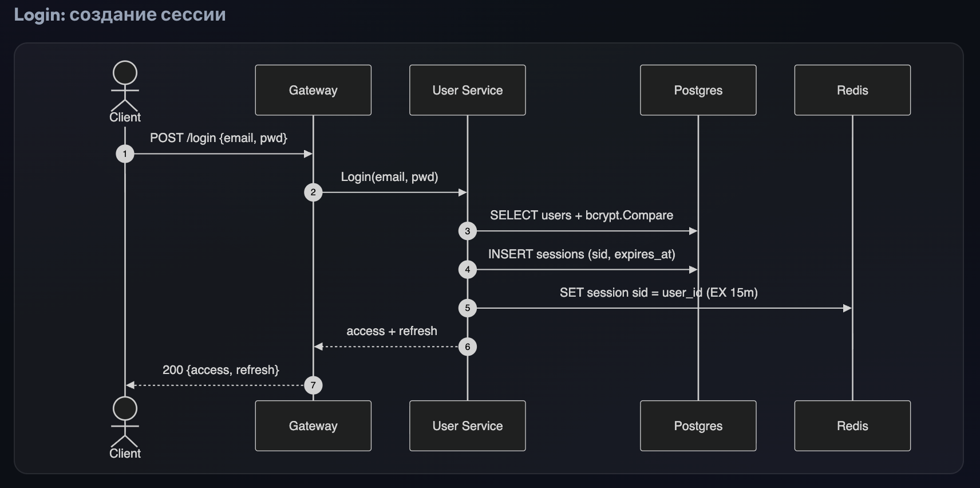Click sequence number 5 circle
This screenshot has width=980, height=488.
(468, 308)
